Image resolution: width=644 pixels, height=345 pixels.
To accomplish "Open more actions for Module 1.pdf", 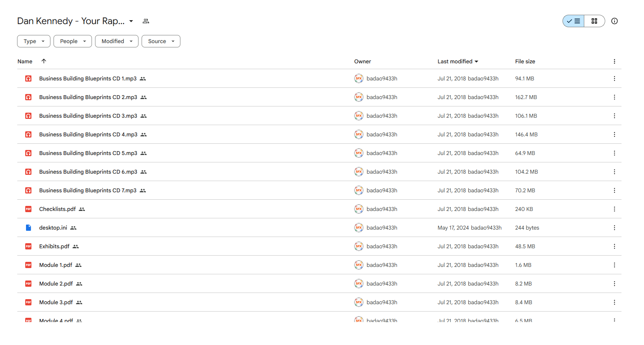I will coord(615,265).
